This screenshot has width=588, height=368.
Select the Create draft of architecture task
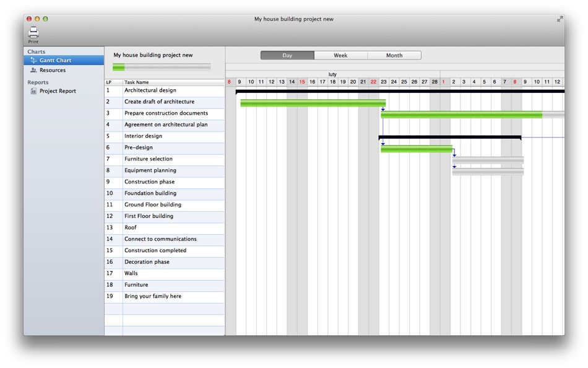point(165,102)
